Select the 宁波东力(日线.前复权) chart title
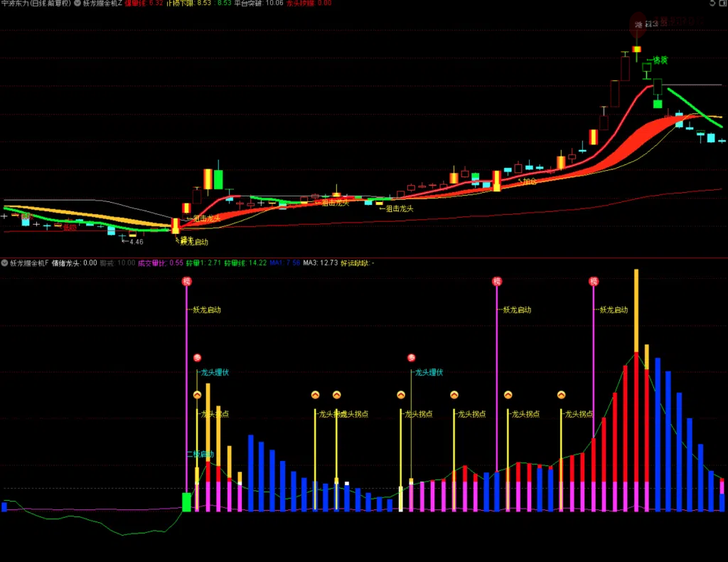728x562 pixels. (x=36, y=3)
